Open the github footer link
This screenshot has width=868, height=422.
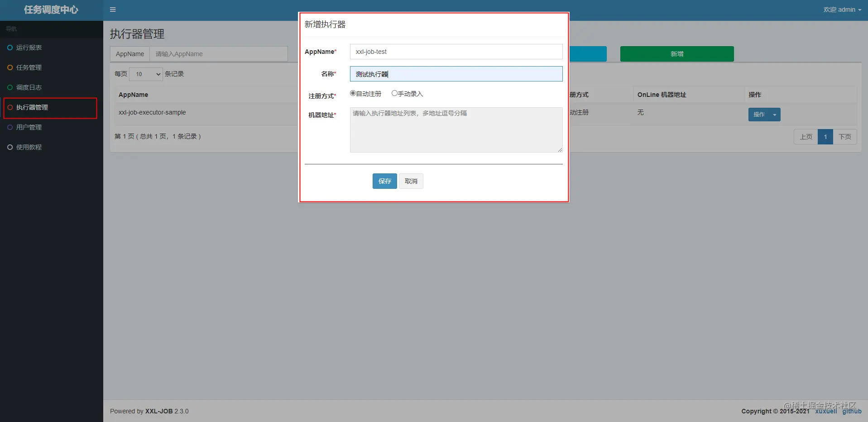[x=852, y=411]
